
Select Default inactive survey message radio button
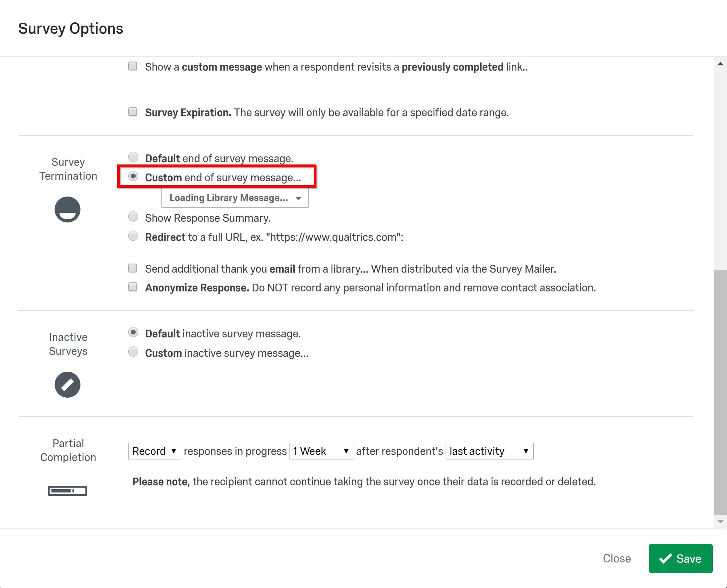[x=133, y=333]
